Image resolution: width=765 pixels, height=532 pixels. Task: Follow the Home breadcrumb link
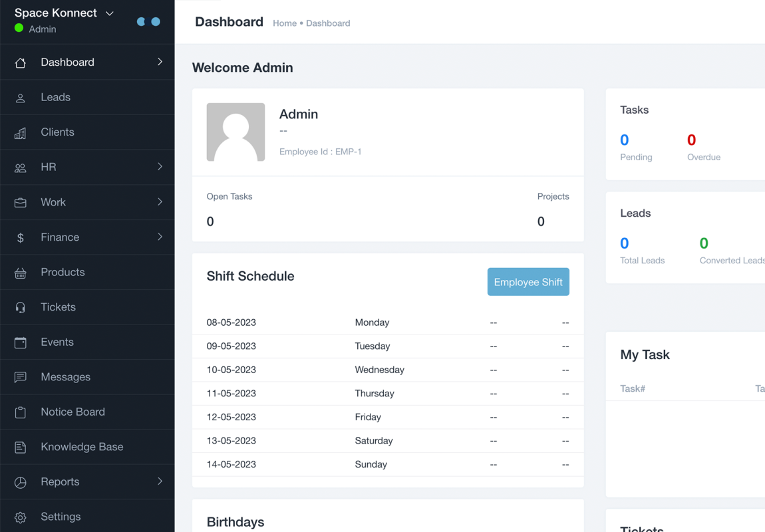coord(285,23)
